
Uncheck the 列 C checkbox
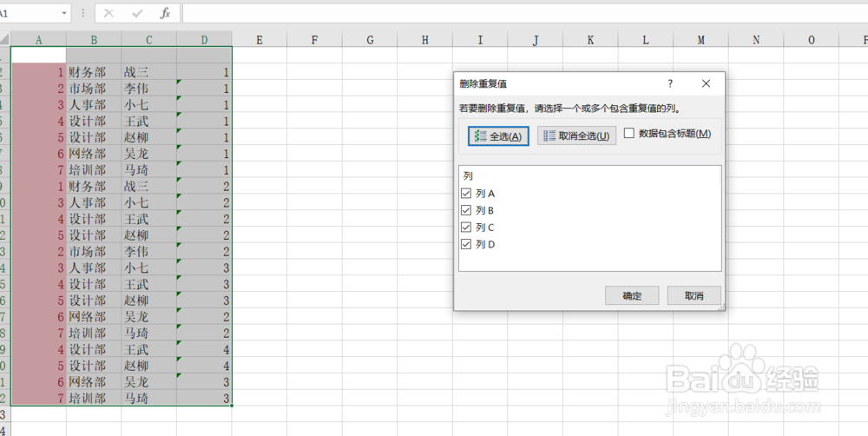point(465,228)
